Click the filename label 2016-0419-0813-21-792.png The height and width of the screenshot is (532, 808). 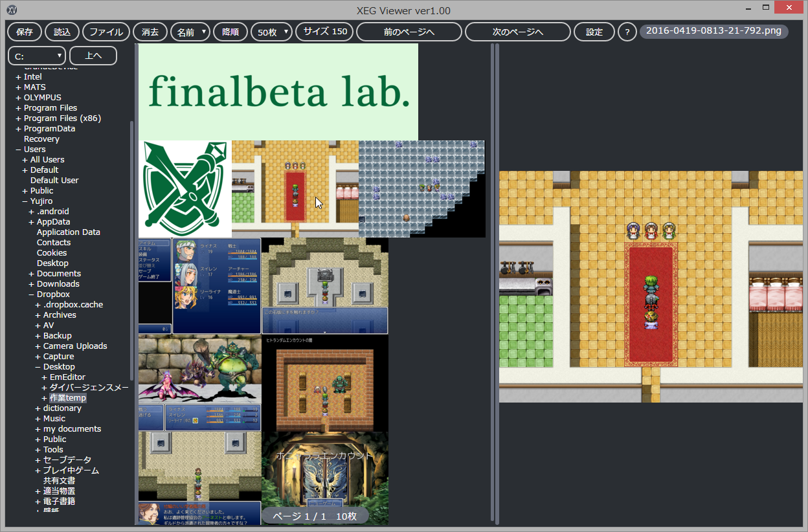713,31
